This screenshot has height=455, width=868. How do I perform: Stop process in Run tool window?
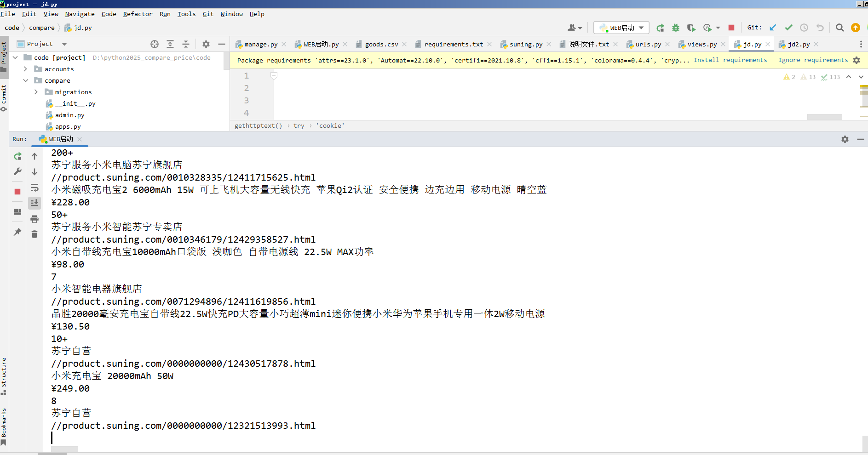(x=17, y=192)
